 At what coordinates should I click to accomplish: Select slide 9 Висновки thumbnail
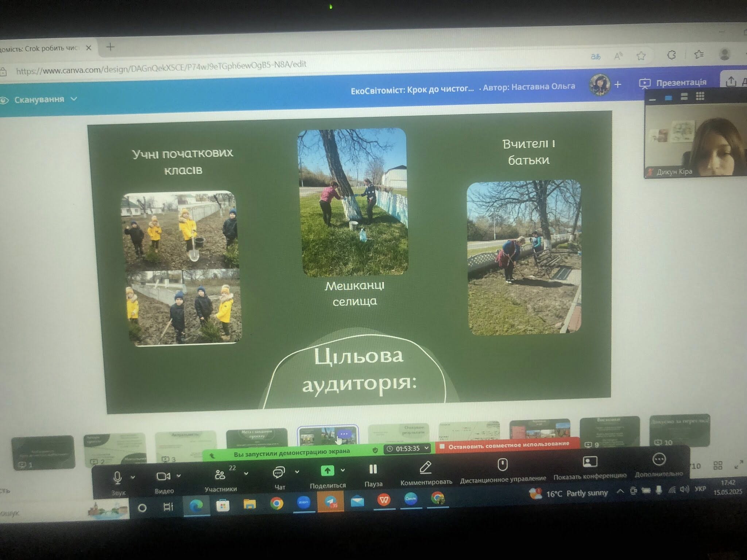(610, 432)
